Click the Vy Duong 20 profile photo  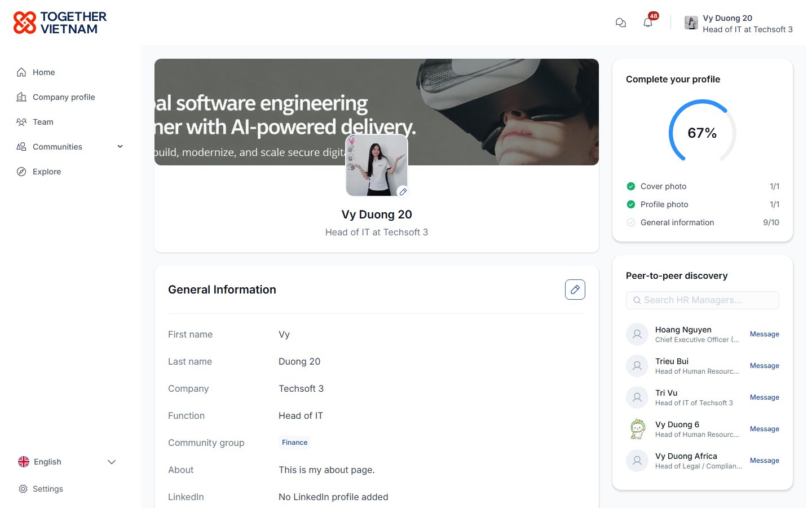pyautogui.click(x=377, y=165)
